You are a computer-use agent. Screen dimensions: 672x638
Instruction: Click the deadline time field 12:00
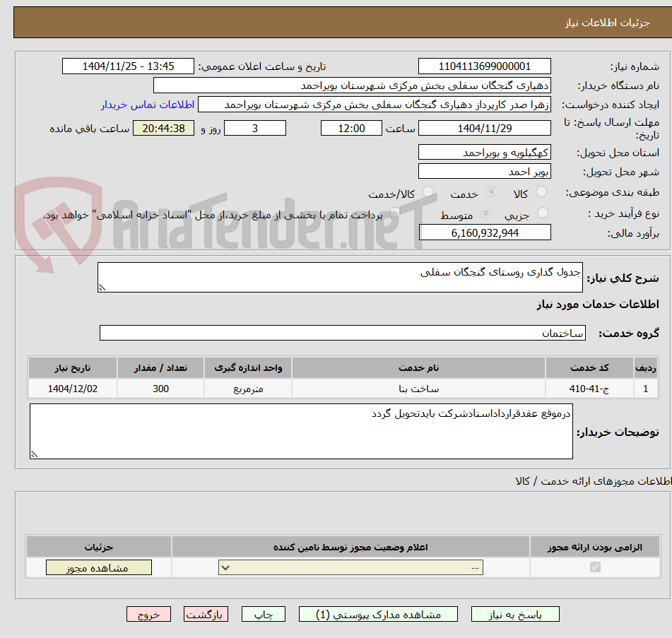tap(351, 128)
